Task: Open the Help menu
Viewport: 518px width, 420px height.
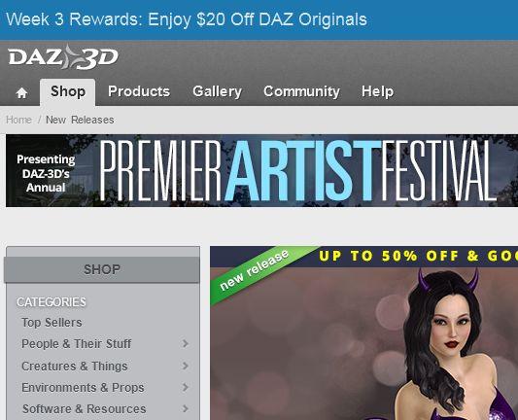Action: pos(377,91)
